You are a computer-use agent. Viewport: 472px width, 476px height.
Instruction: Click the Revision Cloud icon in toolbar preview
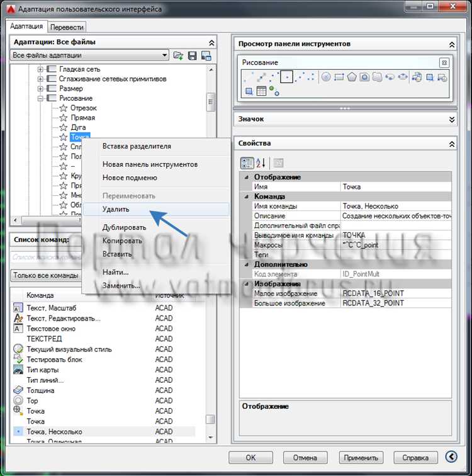click(x=377, y=77)
